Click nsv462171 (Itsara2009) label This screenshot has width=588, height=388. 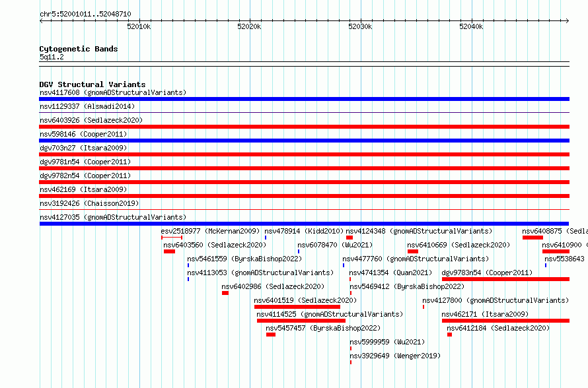click(485, 314)
